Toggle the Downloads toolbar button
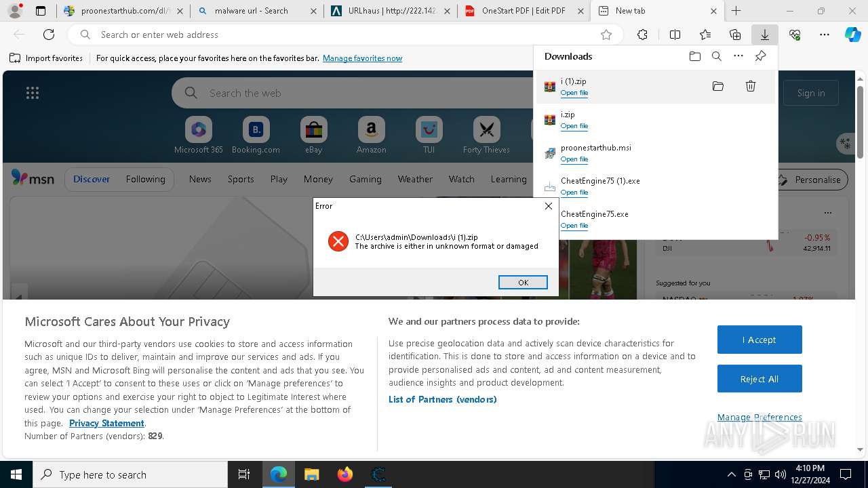Screen dimensions: 868x488 pyautogui.click(x=764, y=35)
